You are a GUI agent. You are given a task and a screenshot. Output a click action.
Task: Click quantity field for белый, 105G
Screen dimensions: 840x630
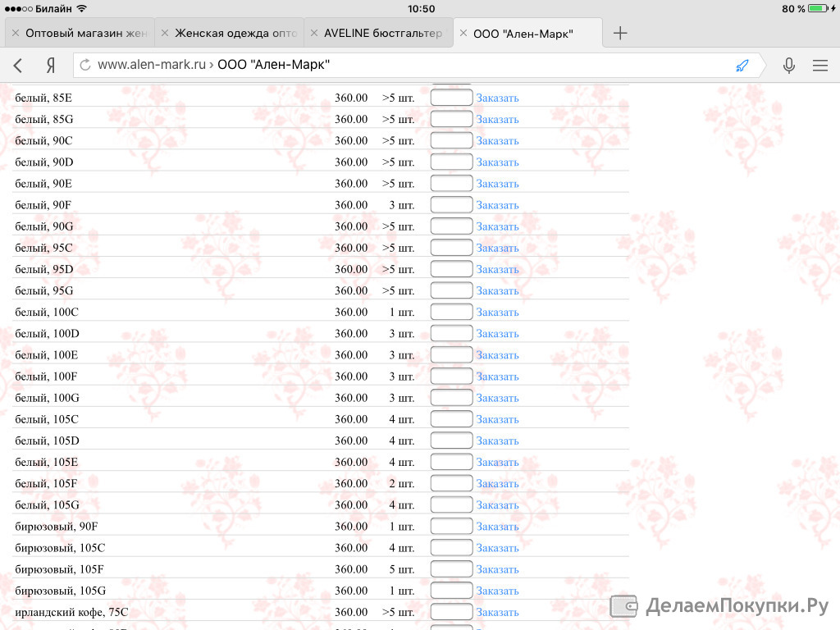[452, 504]
